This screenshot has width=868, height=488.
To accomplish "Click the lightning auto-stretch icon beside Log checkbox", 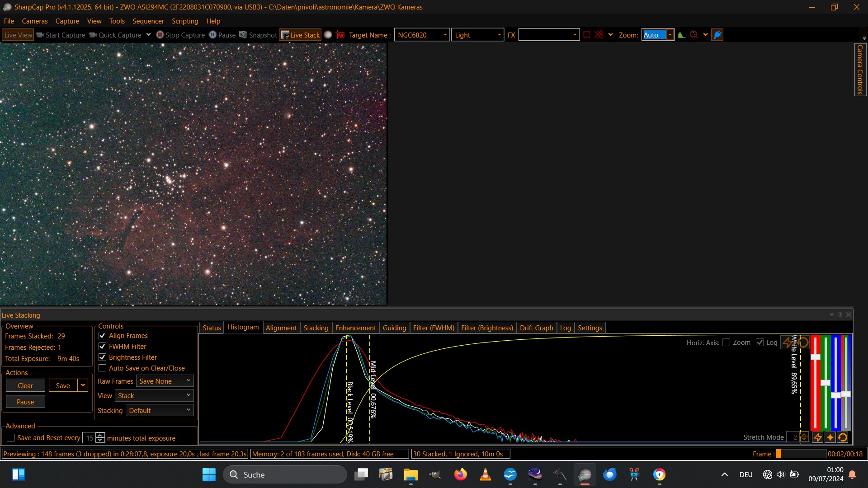I will tap(788, 343).
